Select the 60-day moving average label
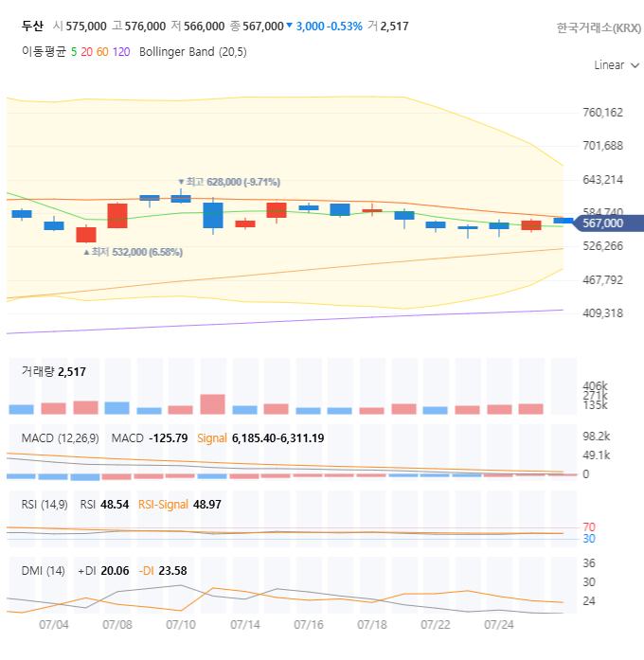644x660 pixels. pyautogui.click(x=102, y=52)
